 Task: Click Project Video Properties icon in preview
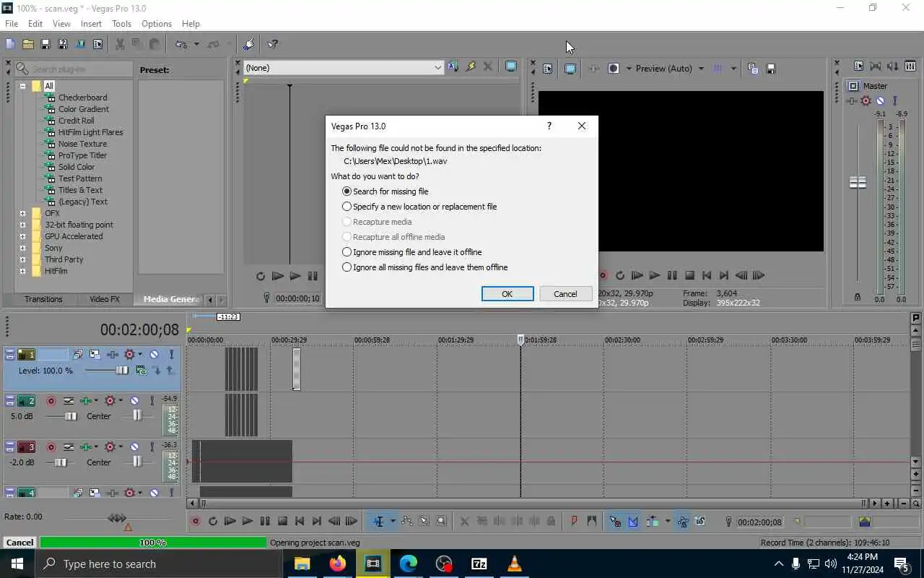[547, 69]
